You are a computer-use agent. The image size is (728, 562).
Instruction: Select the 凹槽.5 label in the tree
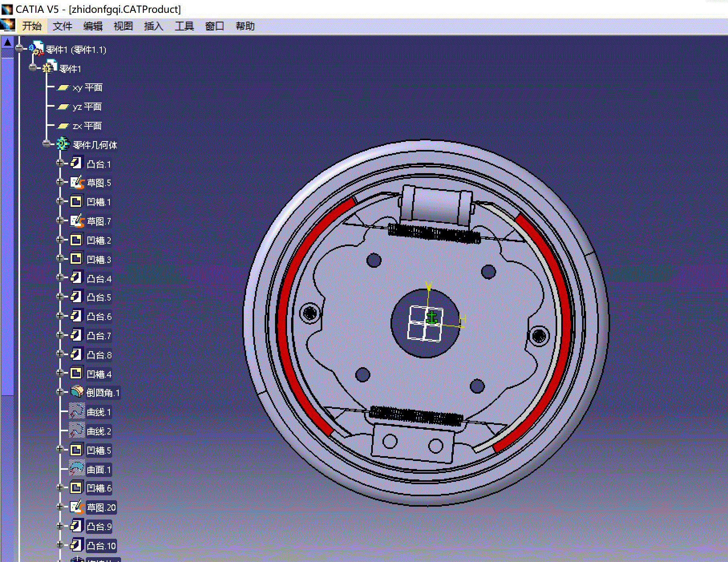point(99,451)
